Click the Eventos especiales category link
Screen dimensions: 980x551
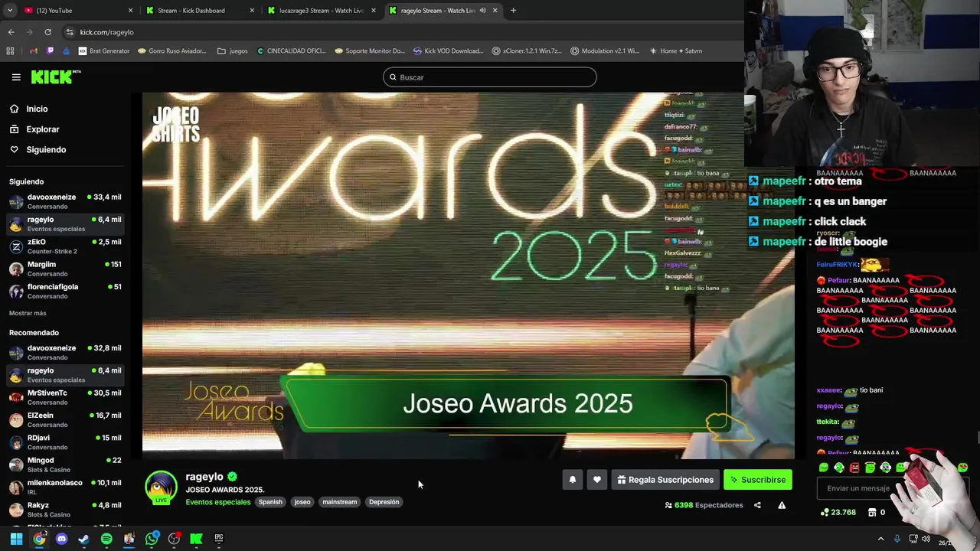click(217, 502)
